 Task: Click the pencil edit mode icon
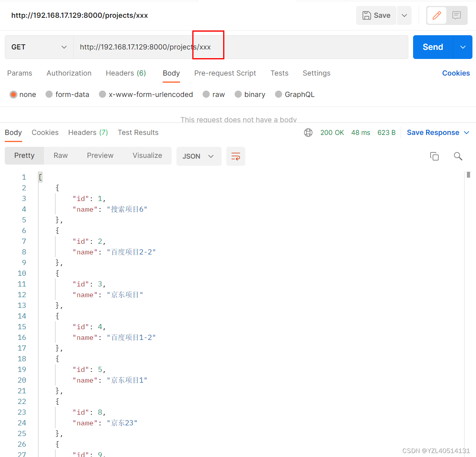436,15
